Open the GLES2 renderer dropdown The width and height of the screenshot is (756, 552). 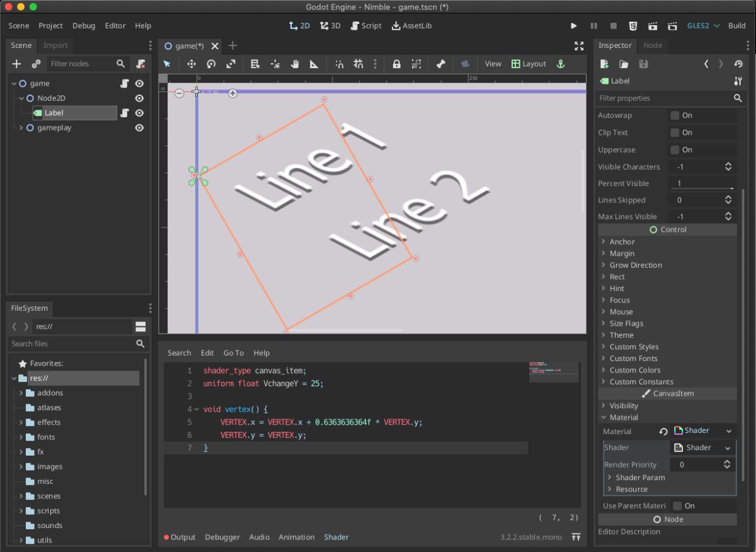coord(702,26)
